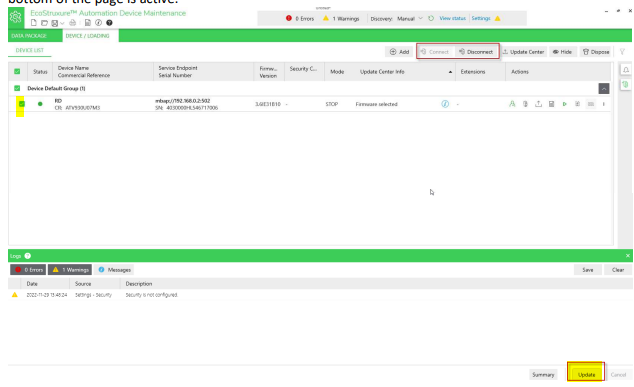Toggle the Device Default Group checkbox
634x387 pixels.
(17, 88)
